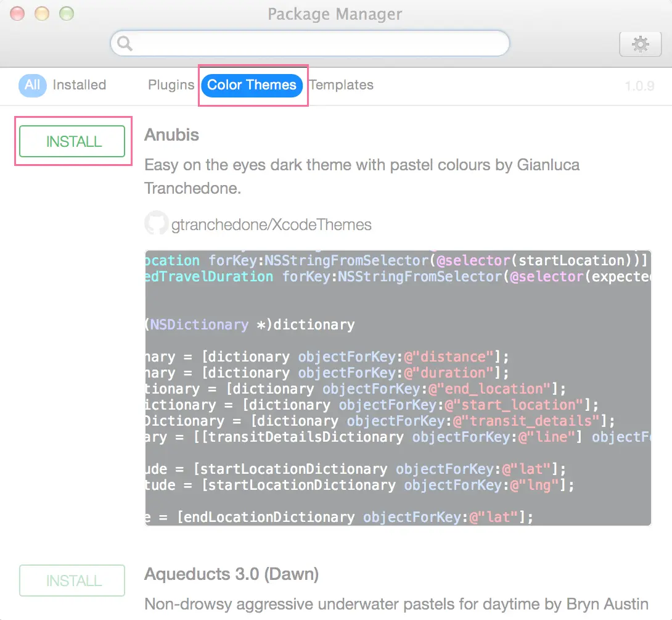The height and width of the screenshot is (620, 672).
Task: Click the Anubis theme title
Action: 171,135
